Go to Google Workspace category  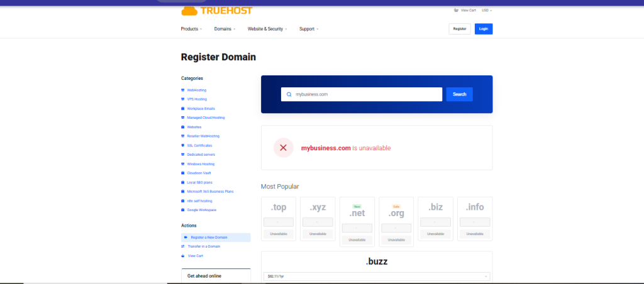coord(202,210)
